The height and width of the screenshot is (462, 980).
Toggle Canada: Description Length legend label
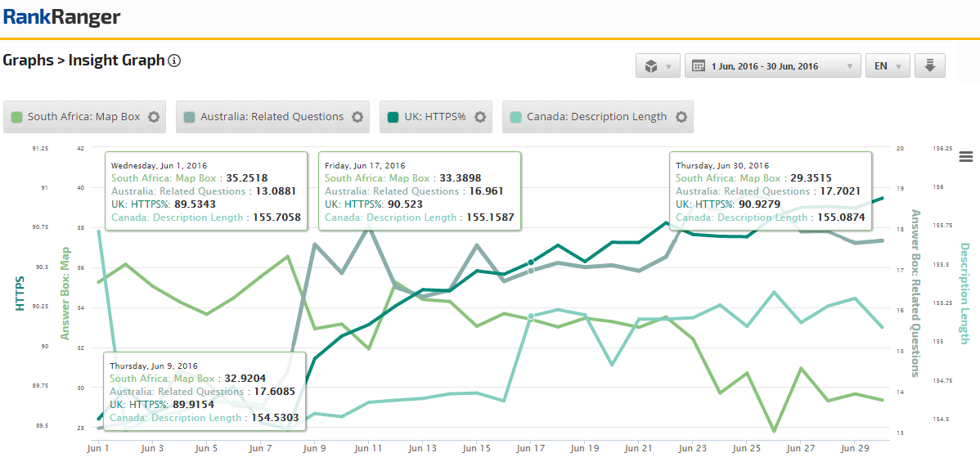click(x=596, y=117)
